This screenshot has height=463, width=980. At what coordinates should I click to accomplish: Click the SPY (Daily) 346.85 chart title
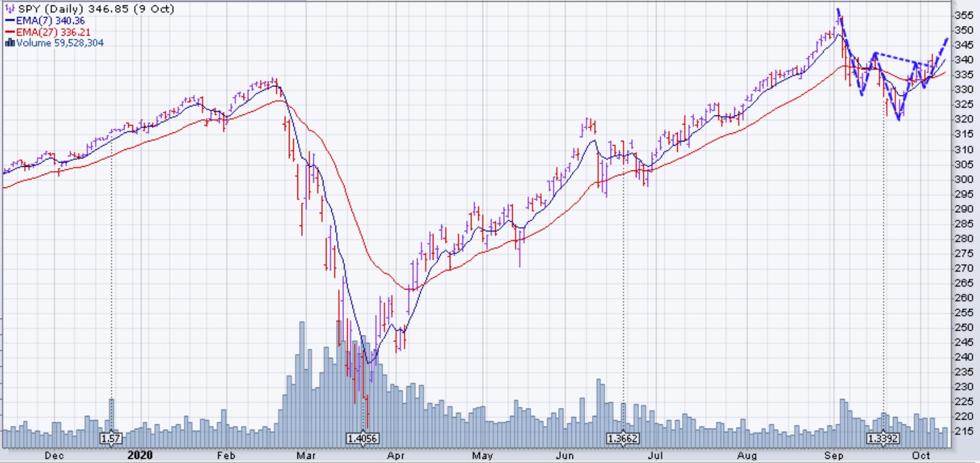97,9
